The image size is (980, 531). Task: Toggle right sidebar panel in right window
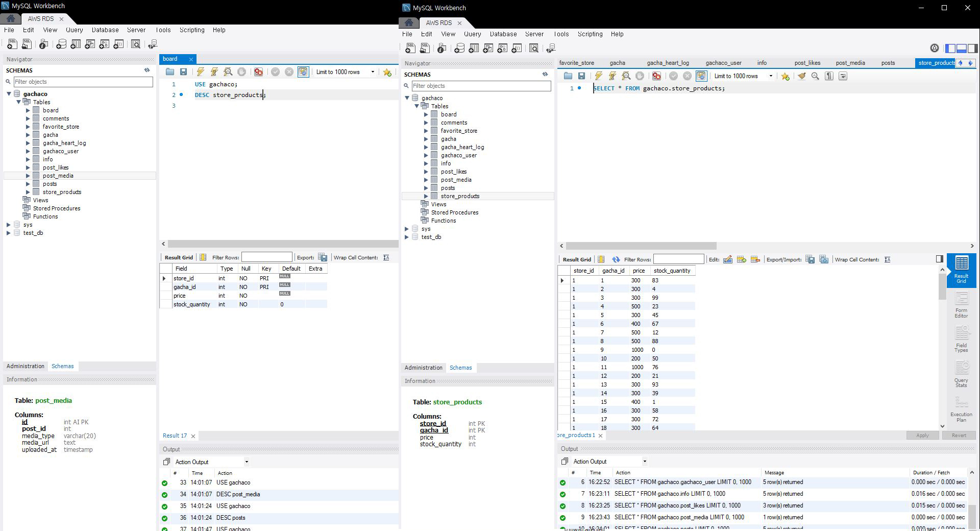click(973, 48)
